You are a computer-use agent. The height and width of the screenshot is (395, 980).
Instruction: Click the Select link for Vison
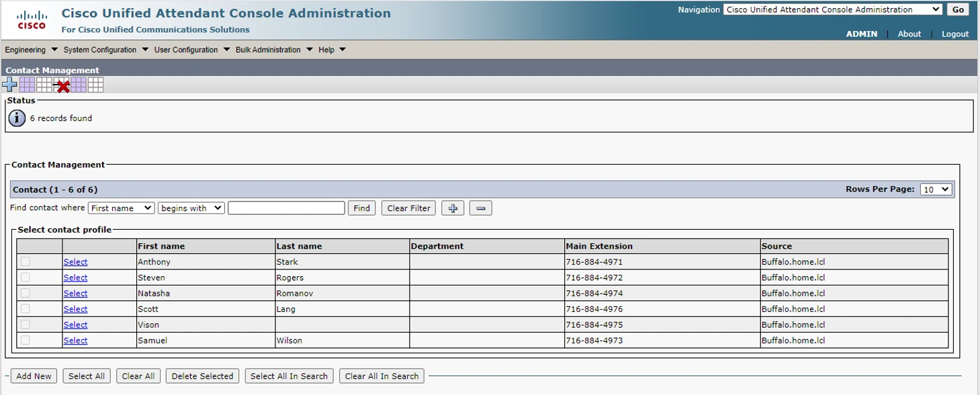75,324
